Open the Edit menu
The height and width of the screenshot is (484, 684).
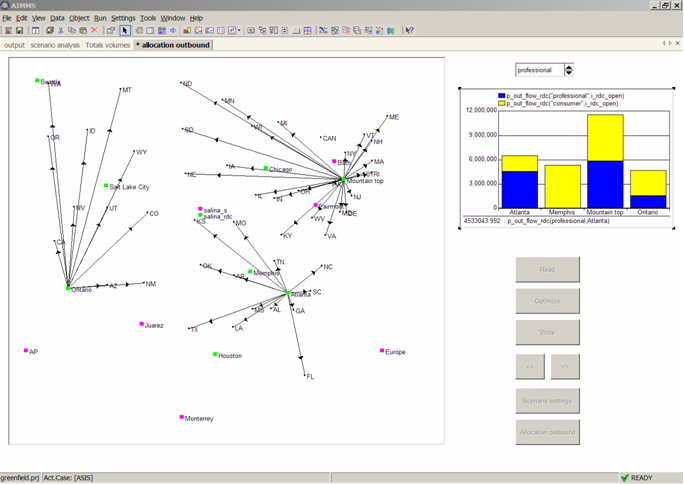click(21, 18)
